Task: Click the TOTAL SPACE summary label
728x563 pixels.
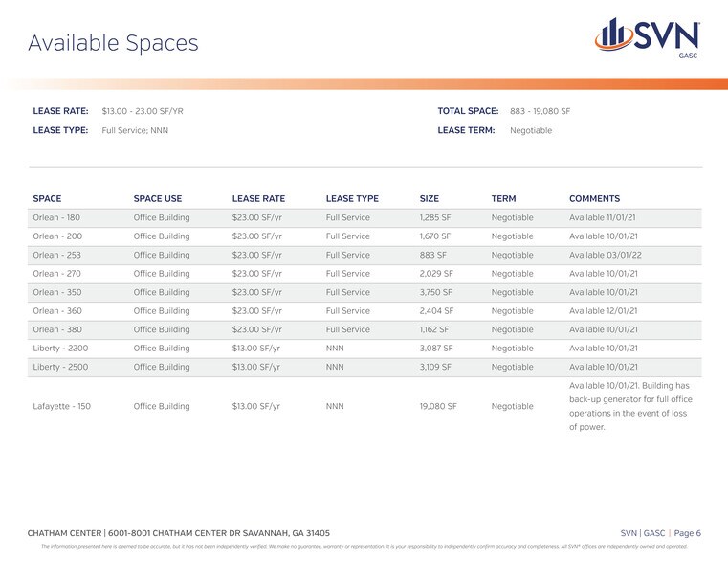Action: pyautogui.click(x=468, y=111)
